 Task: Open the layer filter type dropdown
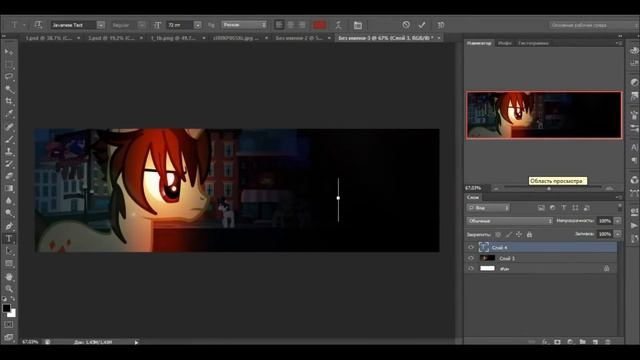[488, 208]
